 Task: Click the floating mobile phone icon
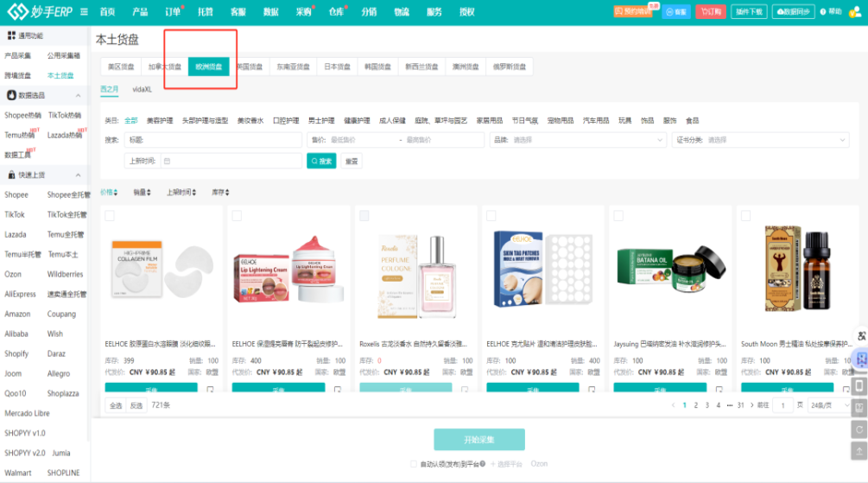point(859,386)
